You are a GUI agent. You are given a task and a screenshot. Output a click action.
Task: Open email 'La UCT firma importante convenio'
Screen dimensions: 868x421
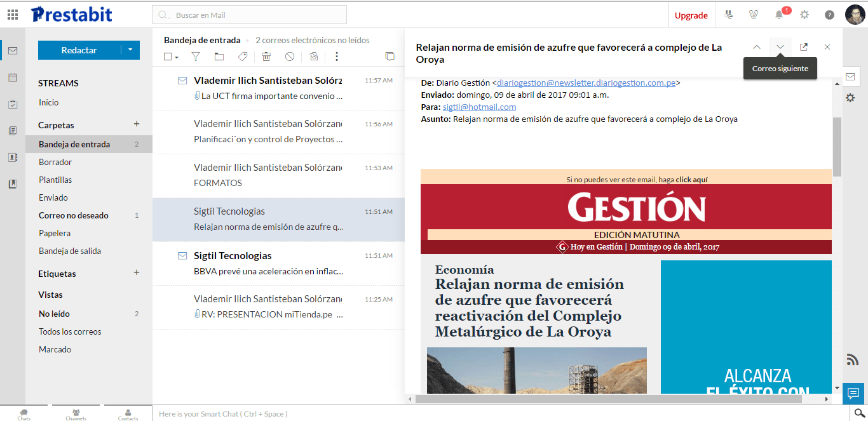click(278, 88)
